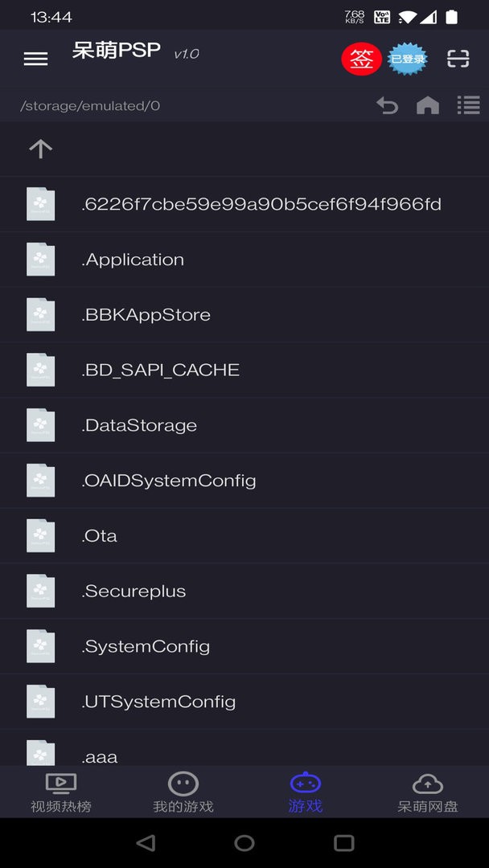Open the .DataStorage folder
Image resolution: width=489 pixels, height=868 pixels.
tap(140, 426)
